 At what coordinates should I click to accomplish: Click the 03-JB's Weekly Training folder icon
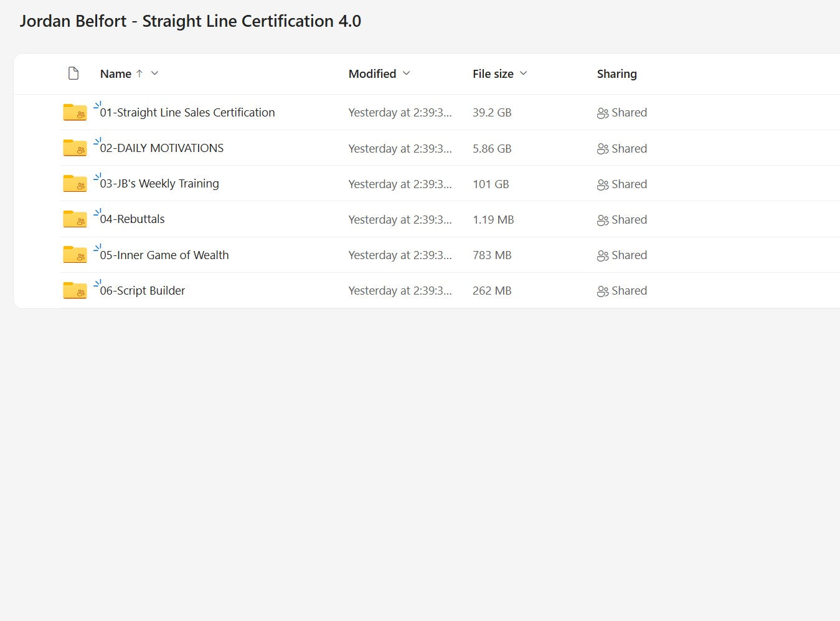(75, 184)
